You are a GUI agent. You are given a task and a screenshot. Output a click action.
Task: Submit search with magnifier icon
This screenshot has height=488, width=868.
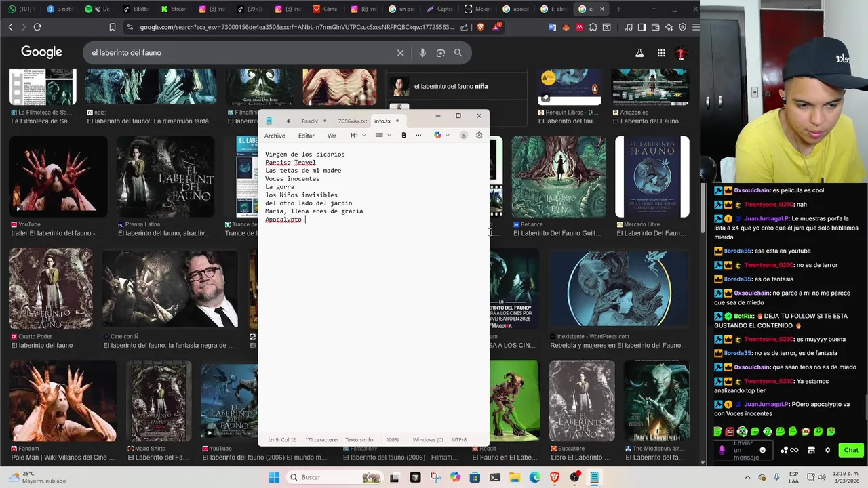[458, 53]
